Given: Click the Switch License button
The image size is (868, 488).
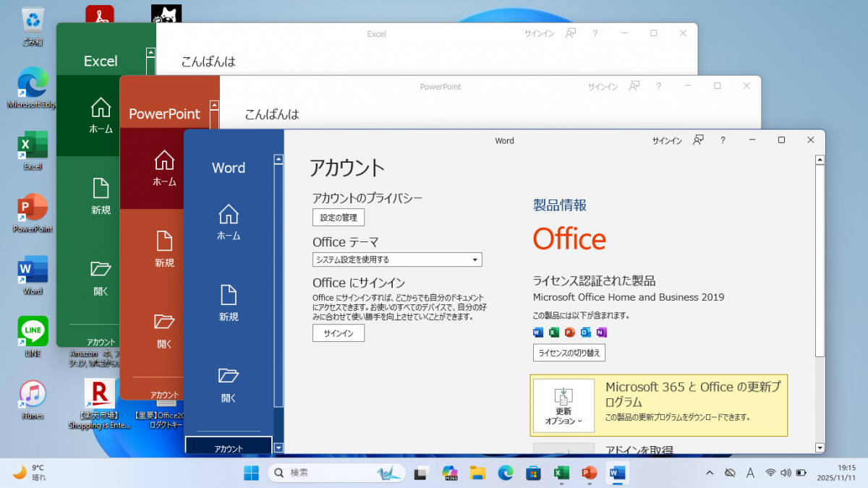Looking at the screenshot, I should [569, 353].
